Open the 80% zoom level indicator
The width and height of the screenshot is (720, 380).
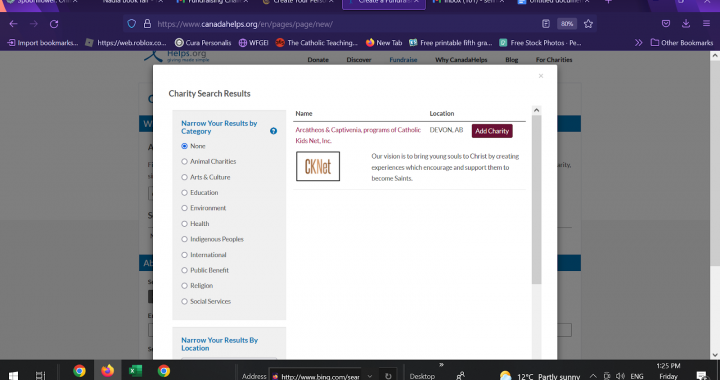567,24
